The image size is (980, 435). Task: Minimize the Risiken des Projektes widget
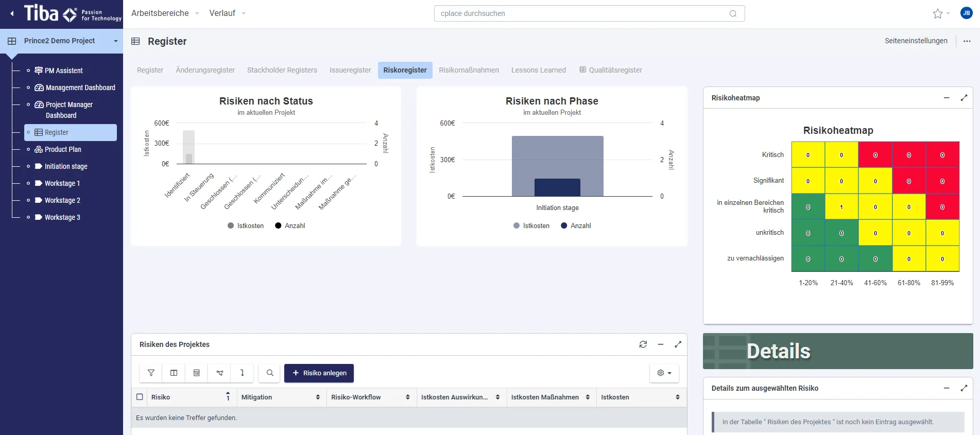click(660, 344)
